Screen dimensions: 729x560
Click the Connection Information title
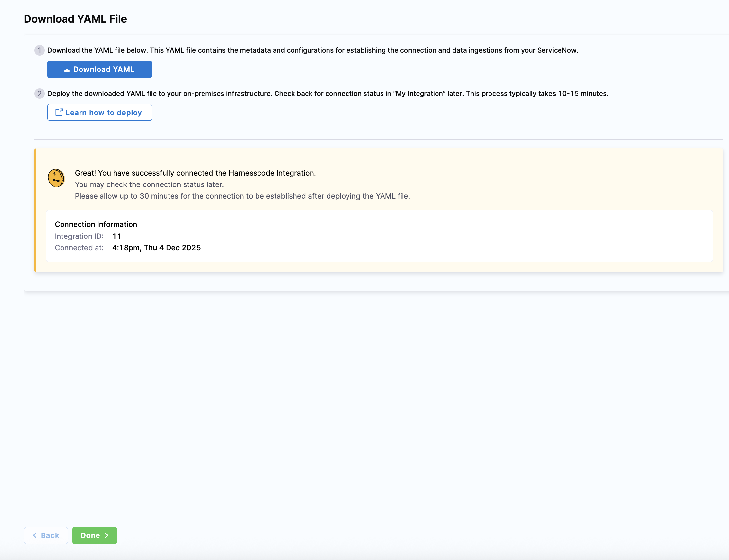(x=96, y=224)
